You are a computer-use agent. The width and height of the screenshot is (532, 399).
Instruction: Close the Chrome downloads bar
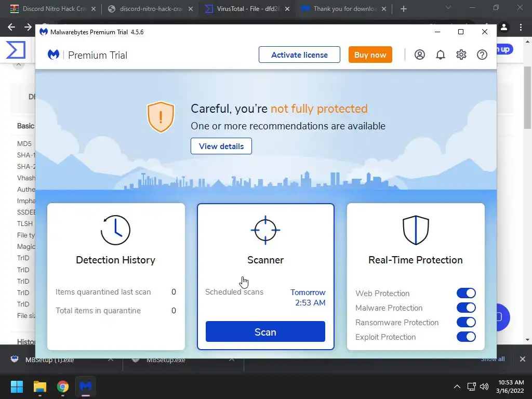[x=523, y=359]
